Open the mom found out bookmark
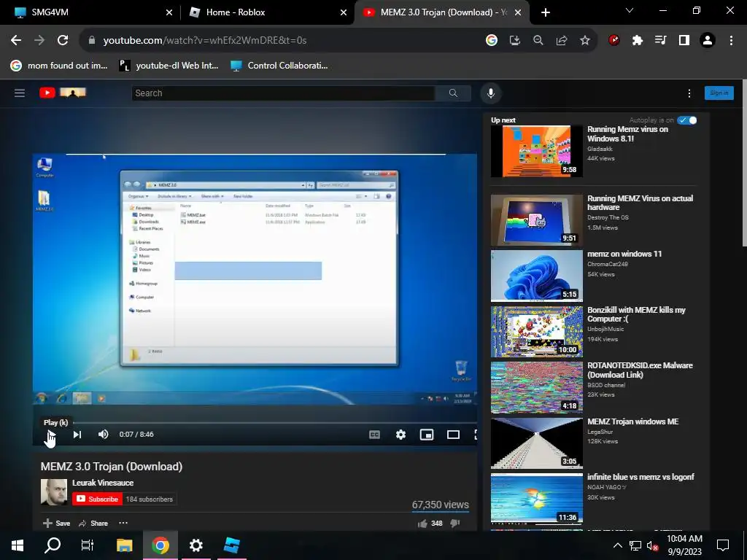747x560 pixels. [x=60, y=66]
